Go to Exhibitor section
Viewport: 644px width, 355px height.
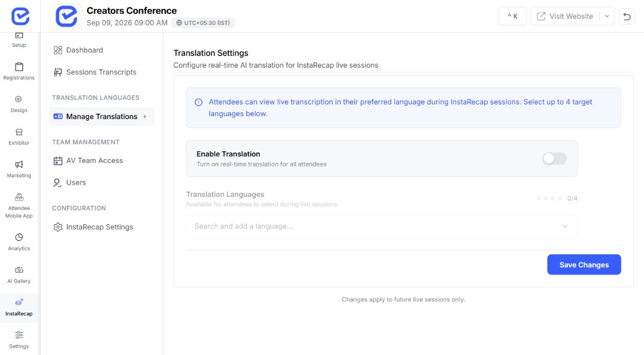pyautogui.click(x=19, y=137)
